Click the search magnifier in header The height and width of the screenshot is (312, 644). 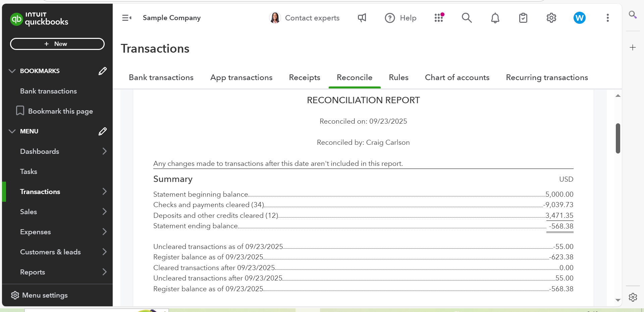tap(467, 18)
